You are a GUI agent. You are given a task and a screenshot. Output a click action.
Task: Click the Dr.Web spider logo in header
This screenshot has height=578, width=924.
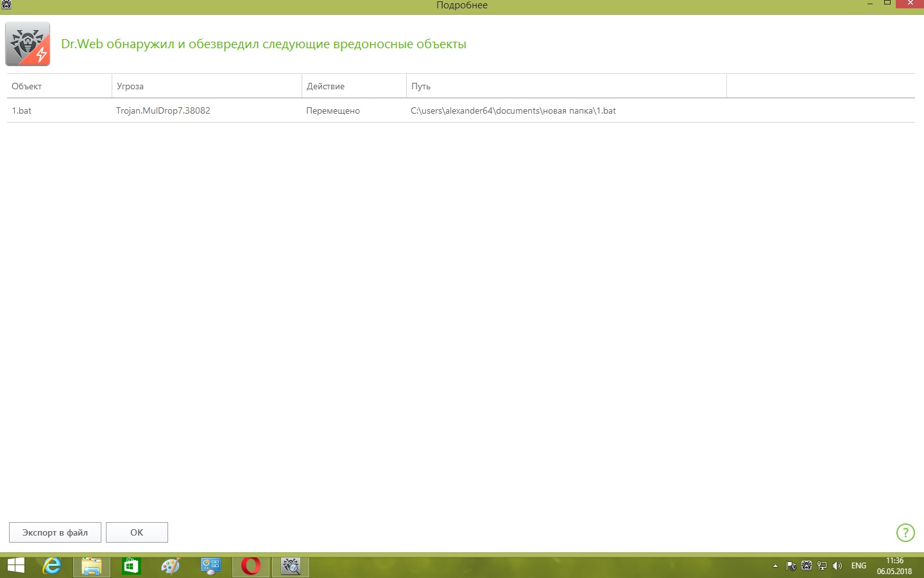[x=28, y=44]
